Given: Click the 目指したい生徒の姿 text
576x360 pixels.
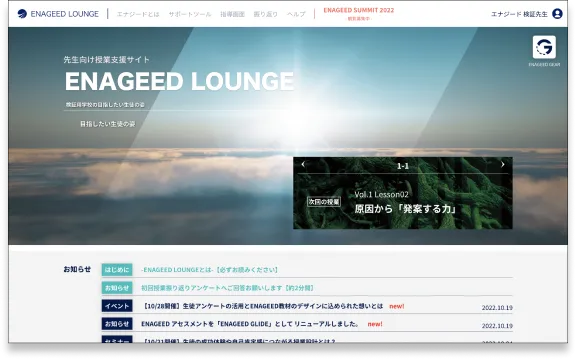Looking at the screenshot, I should click(108, 124).
